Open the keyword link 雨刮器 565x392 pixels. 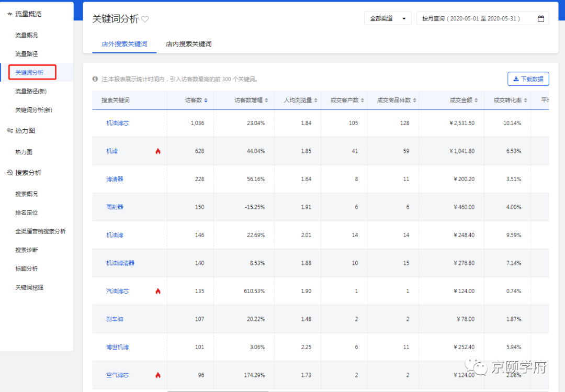(115, 207)
